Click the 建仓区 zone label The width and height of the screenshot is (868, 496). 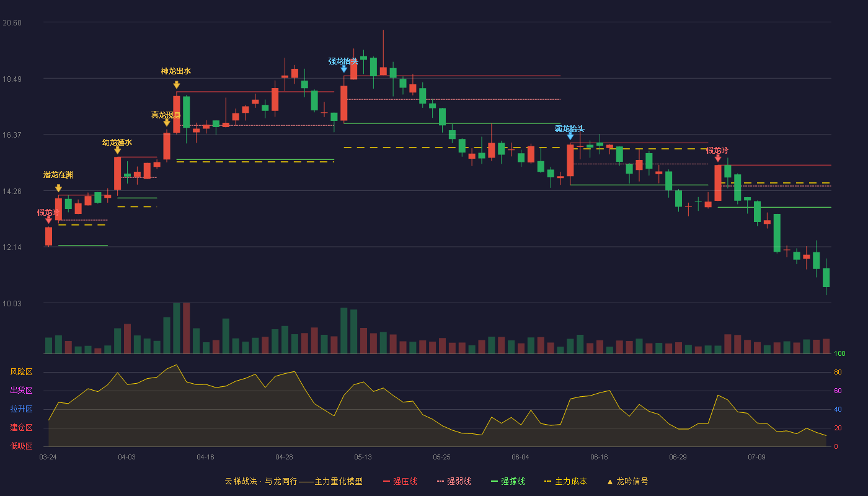click(21, 428)
